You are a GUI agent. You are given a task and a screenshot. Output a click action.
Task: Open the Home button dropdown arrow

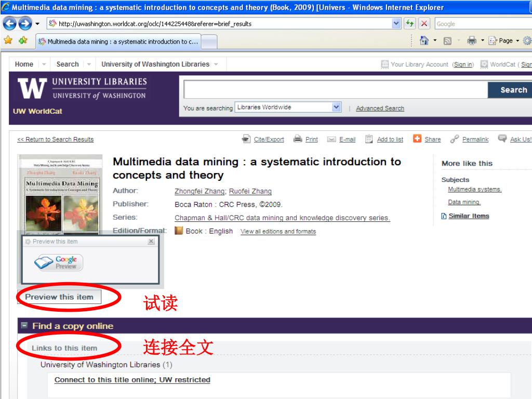[x=435, y=41]
